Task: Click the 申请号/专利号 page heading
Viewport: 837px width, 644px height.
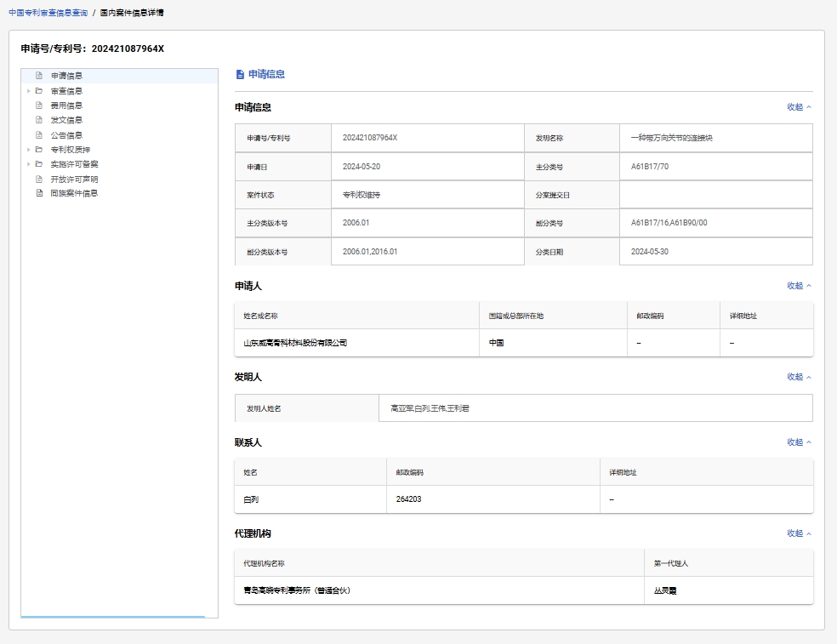Action: (93, 48)
